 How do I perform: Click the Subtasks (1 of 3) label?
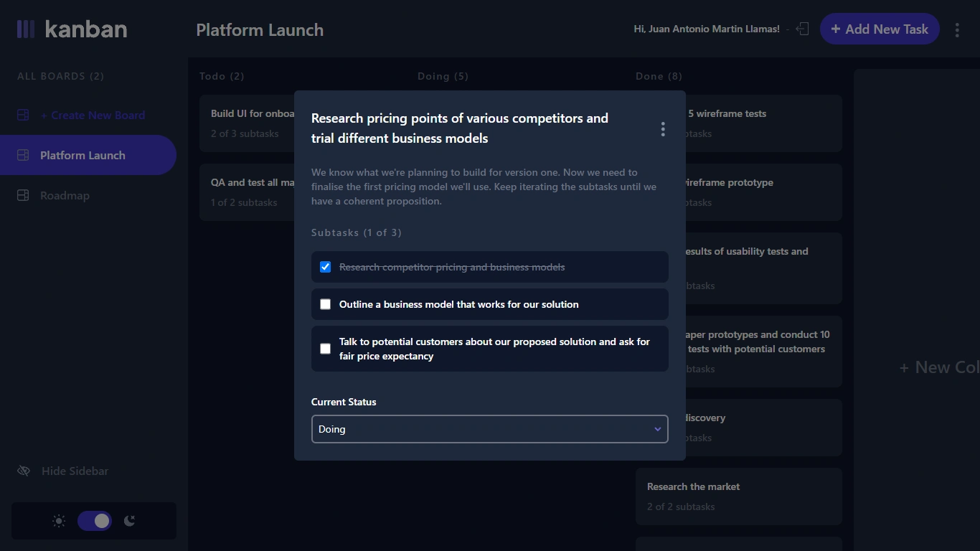click(357, 232)
